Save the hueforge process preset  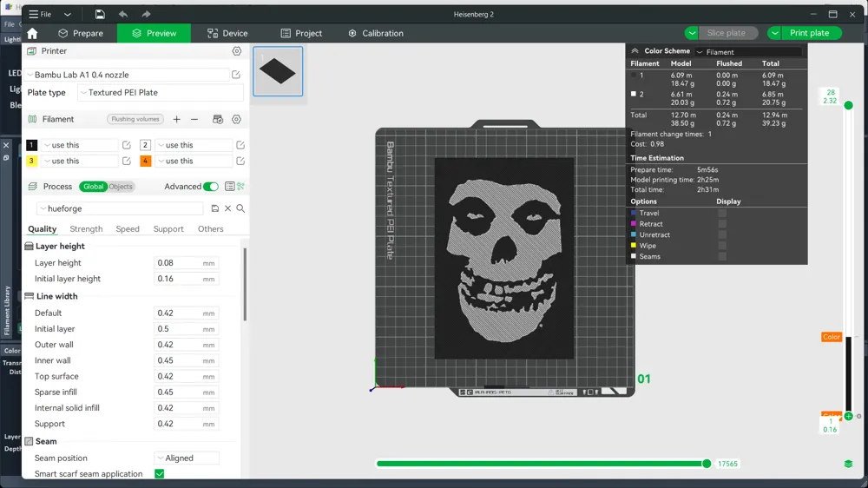pos(214,208)
